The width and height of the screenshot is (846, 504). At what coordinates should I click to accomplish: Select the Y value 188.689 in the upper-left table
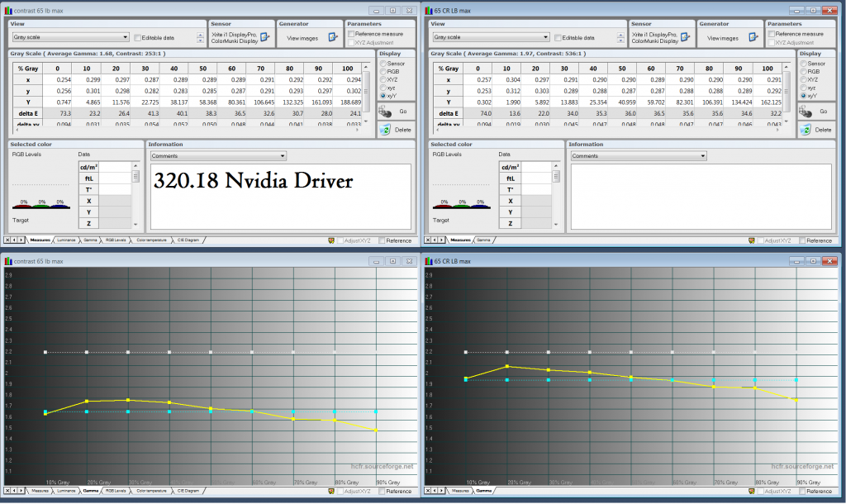point(348,102)
